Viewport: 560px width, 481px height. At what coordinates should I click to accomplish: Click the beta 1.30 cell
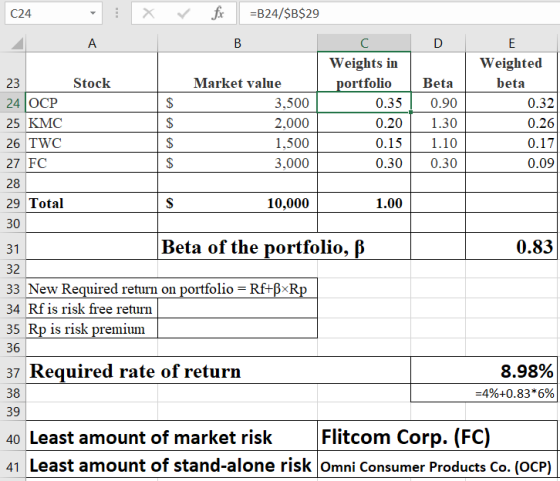coord(438,123)
